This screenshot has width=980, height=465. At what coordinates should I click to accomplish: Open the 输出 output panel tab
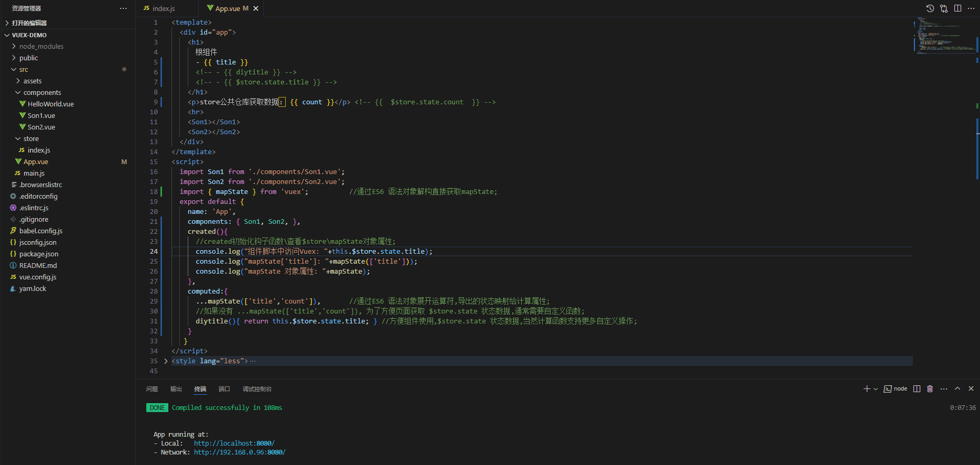click(176, 389)
